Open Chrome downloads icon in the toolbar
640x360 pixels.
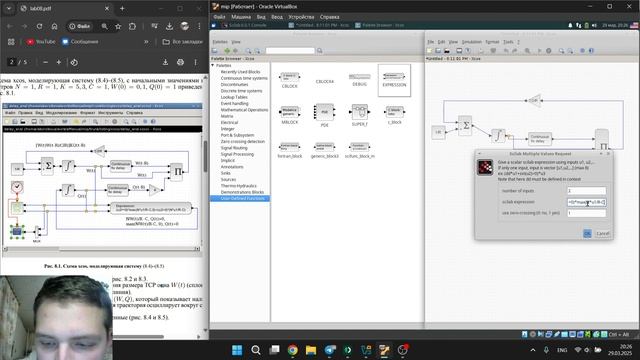tap(169, 26)
